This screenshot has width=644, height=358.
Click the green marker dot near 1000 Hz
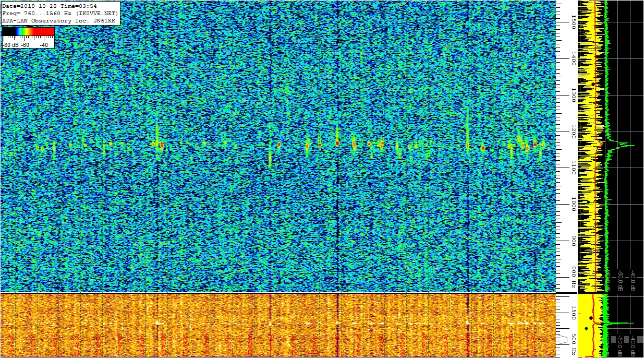(x=589, y=201)
